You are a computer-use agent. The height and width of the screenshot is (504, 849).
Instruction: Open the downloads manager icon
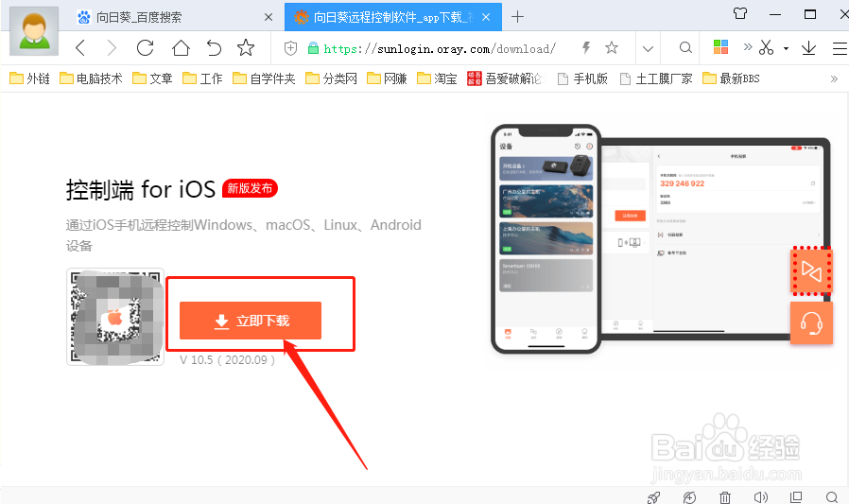pos(808,48)
